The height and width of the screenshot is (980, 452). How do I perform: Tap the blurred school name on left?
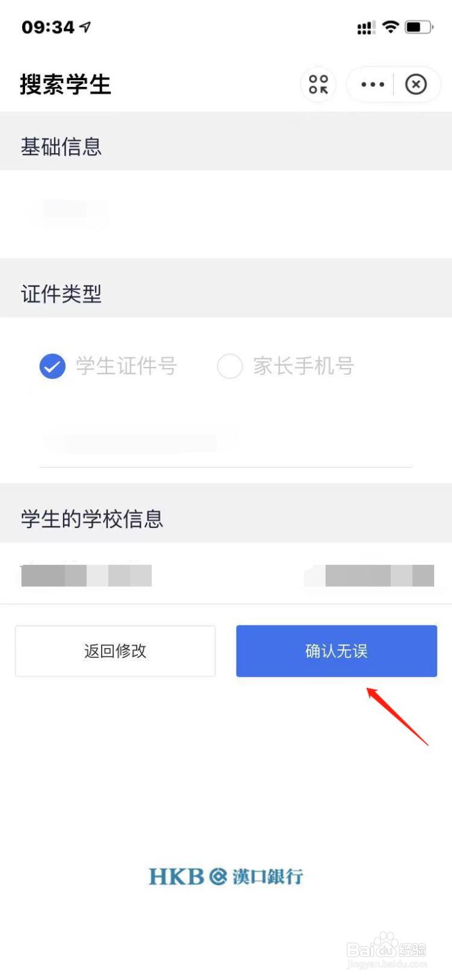86,576
